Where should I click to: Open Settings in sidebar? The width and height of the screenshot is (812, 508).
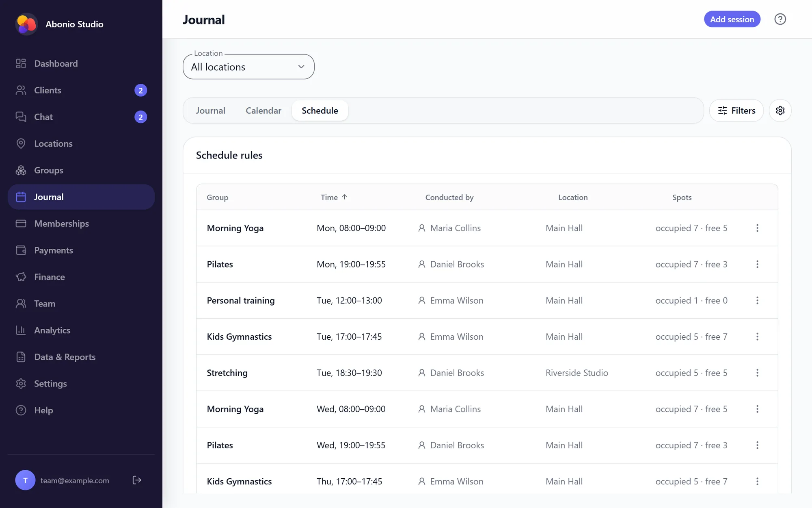click(81, 384)
